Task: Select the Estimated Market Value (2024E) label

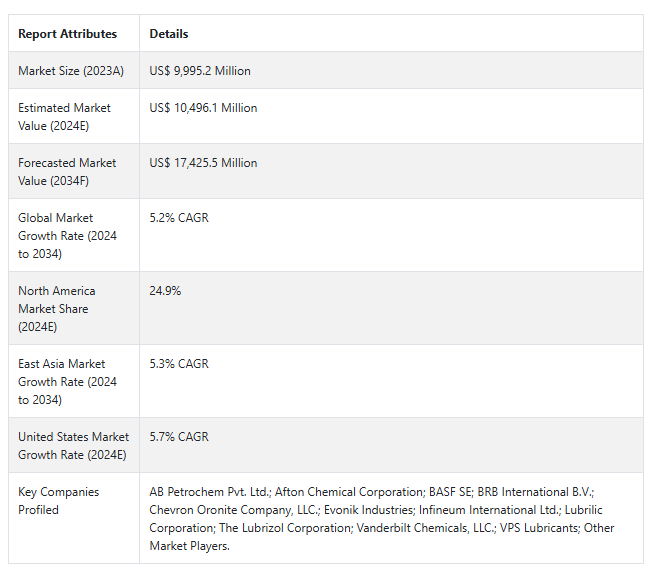Action: coord(64,117)
